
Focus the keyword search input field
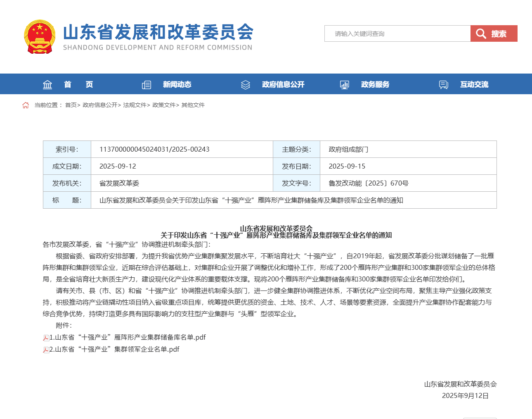[397, 33]
